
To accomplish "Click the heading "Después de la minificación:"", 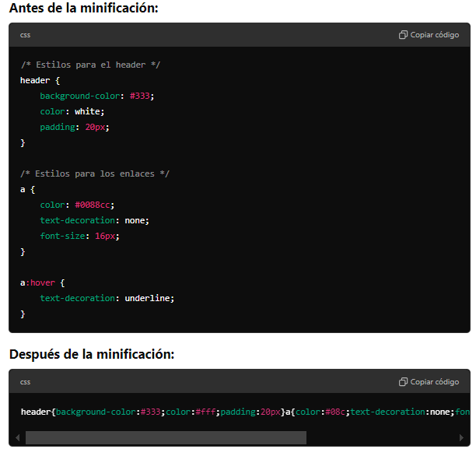I will point(92,354).
